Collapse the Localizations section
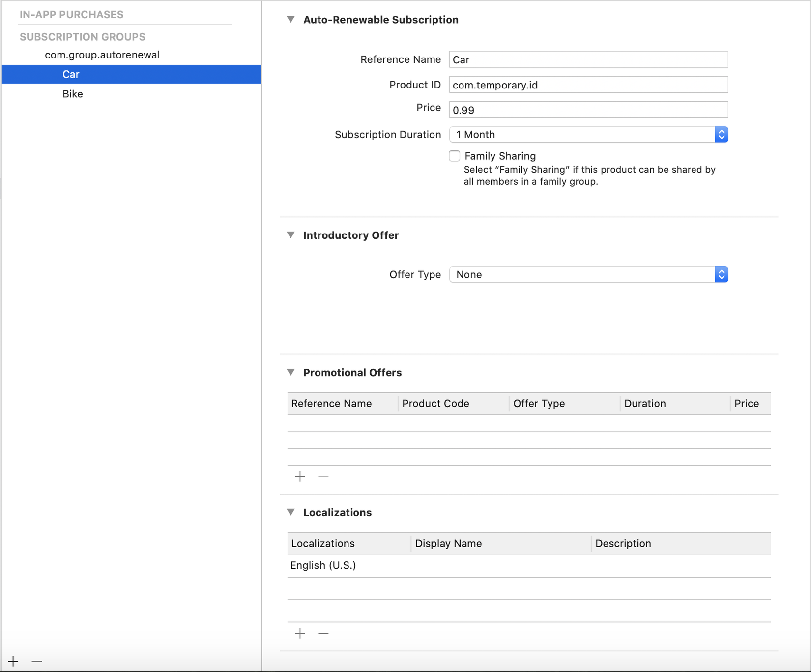Image resolution: width=811 pixels, height=672 pixels. (x=291, y=512)
